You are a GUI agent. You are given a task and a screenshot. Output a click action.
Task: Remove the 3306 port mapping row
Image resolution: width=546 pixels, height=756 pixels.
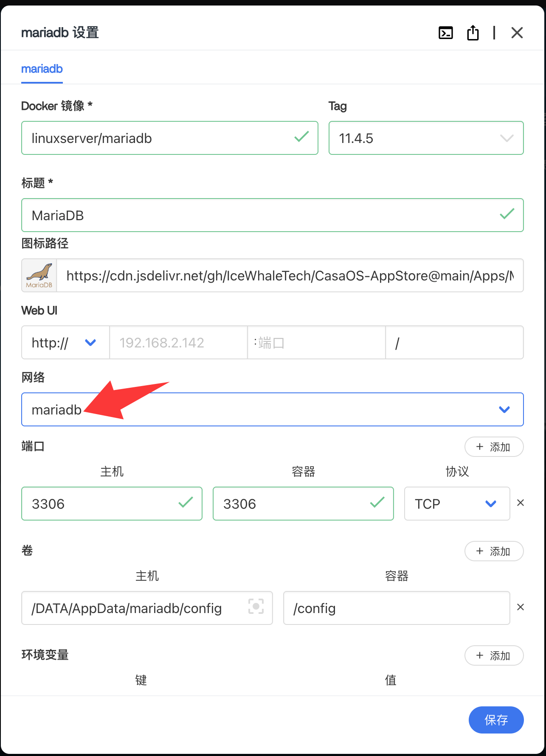(x=521, y=503)
